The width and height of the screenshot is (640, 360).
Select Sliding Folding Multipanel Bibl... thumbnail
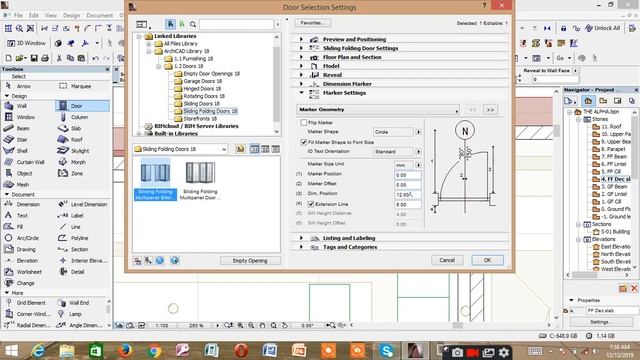point(155,179)
